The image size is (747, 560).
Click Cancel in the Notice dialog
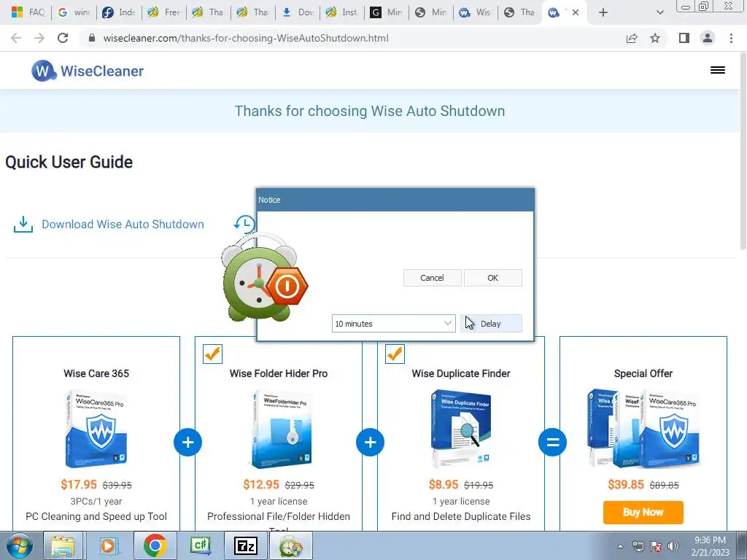click(x=432, y=278)
